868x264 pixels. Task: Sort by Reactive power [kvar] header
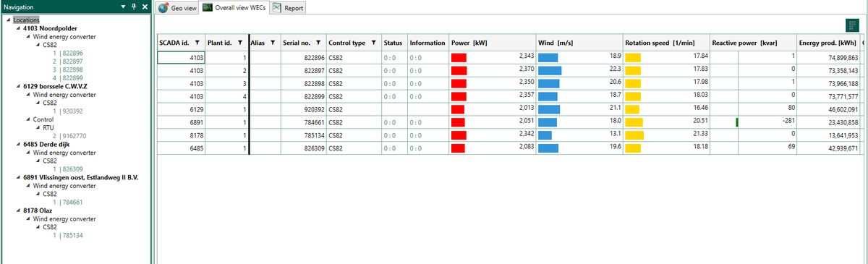[x=753, y=43]
